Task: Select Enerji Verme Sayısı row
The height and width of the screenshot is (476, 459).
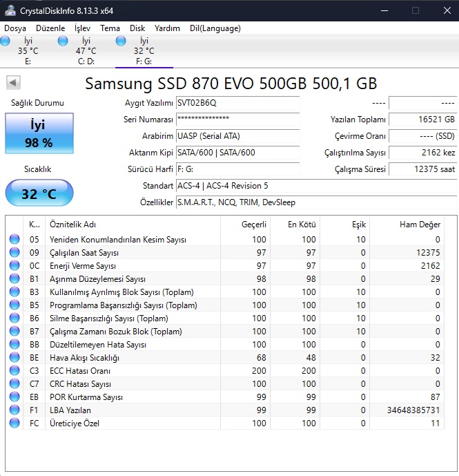Action: [x=225, y=265]
